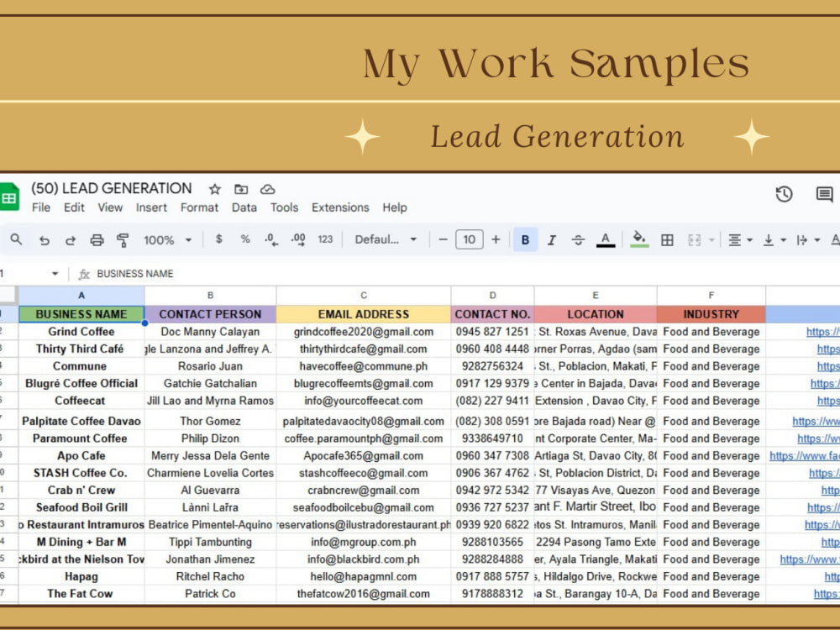Click the search magnifier in toolbar
Viewport: 840px width, 630px height.
[16, 239]
